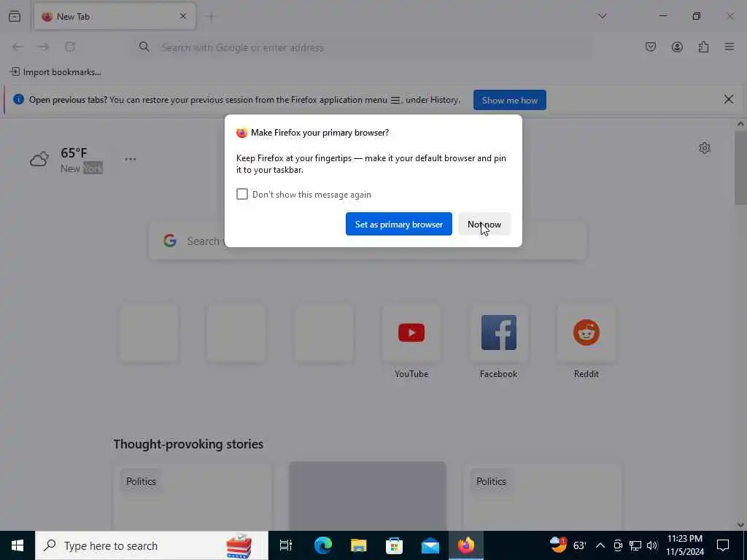Open the Firefox account icon
The width and height of the screenshot is (747, 560).
pyautogui.click(x=677, y=47)
